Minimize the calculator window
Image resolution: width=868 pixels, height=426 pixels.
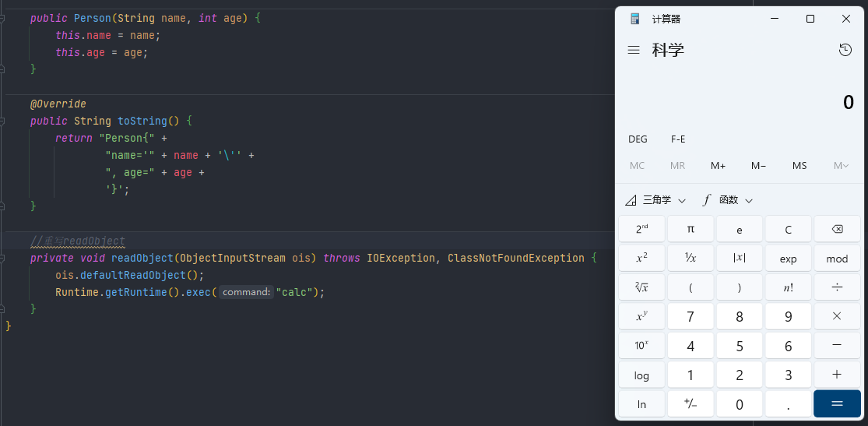pyautogui.click(x=775, y=19)
